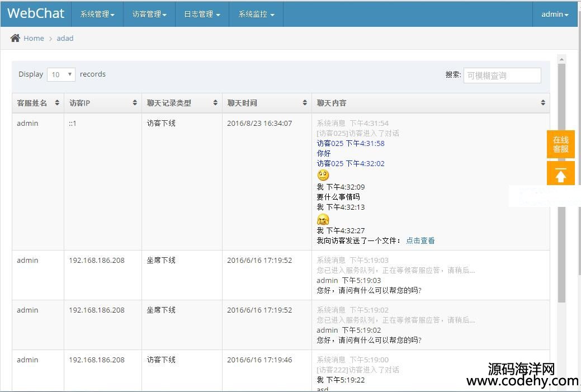
Task: Click the 点击查看 file link
Action: pos(420,240)
